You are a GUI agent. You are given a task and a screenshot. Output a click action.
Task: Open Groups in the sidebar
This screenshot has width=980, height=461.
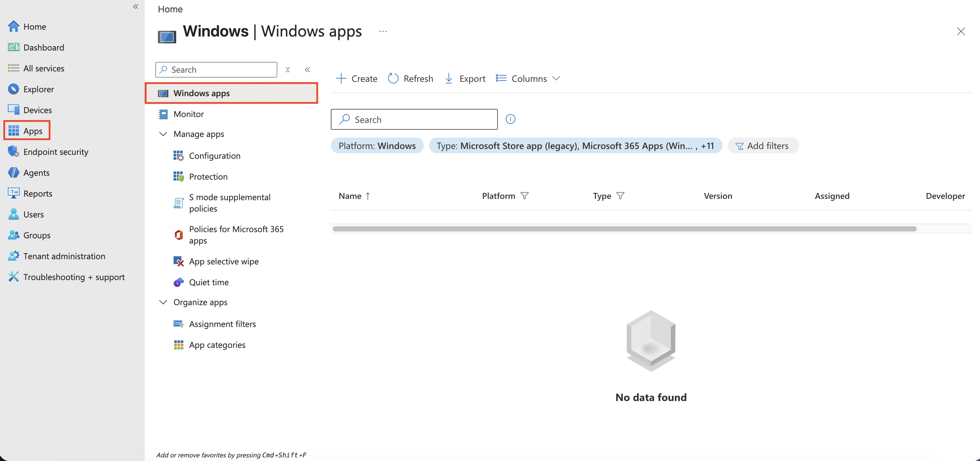(29, 236)
